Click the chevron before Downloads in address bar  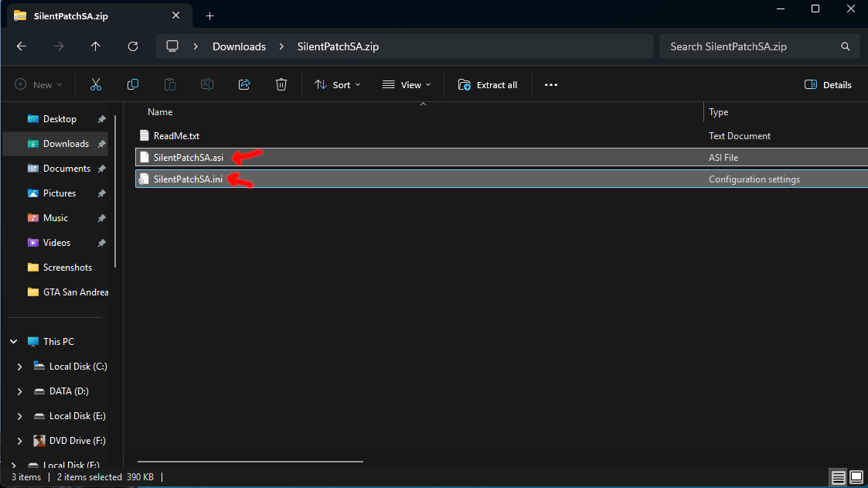point(196,46)
